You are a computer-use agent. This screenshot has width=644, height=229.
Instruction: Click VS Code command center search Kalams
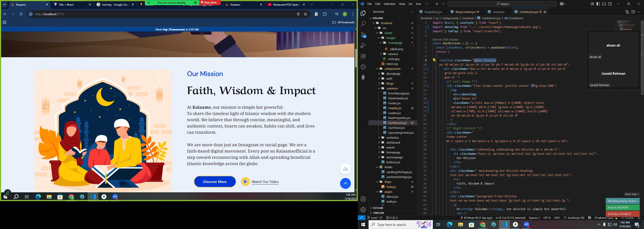coord(502,4)
